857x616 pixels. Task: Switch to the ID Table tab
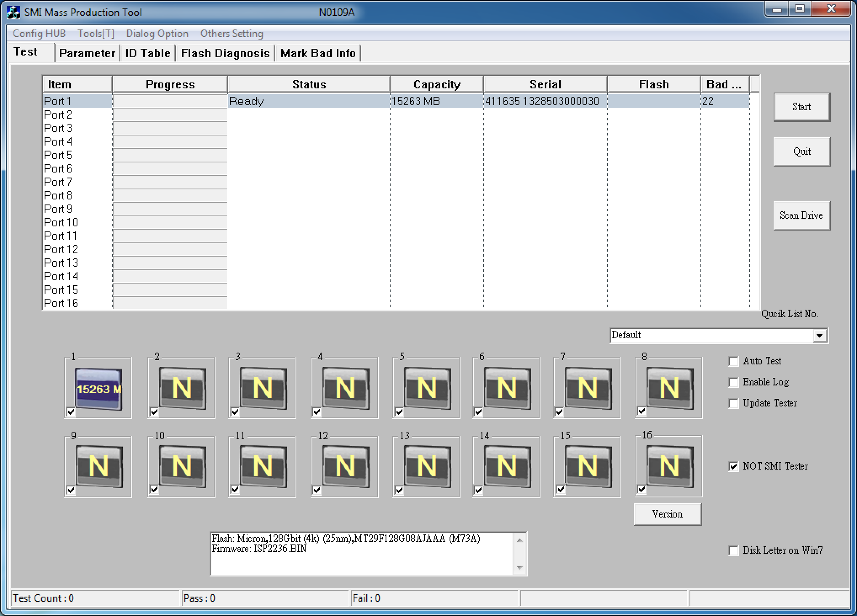[148, 53]
